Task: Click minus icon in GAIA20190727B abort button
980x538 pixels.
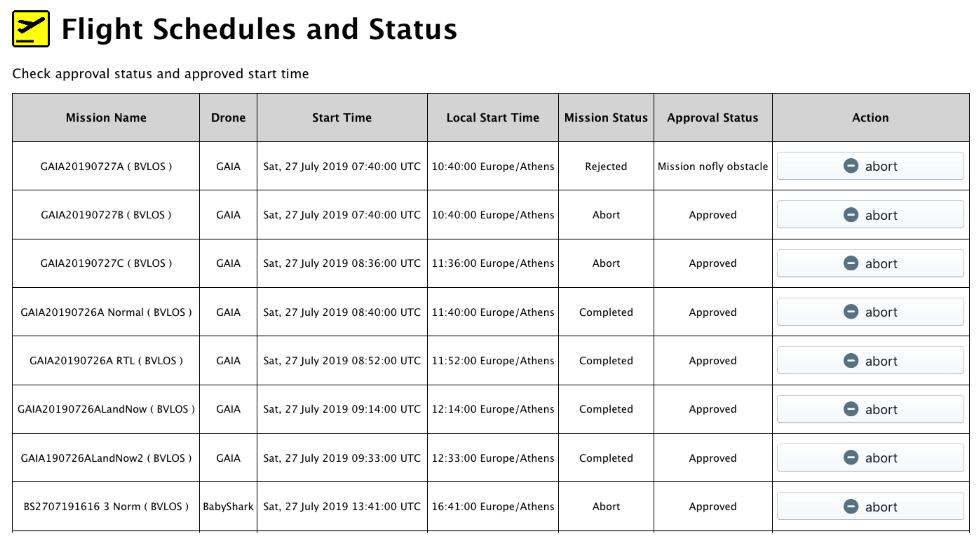Action: 851,215
